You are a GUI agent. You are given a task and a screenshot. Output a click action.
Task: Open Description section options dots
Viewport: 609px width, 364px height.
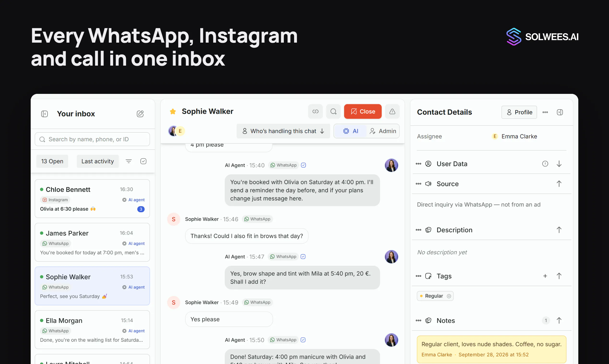(x=418, y=230)
